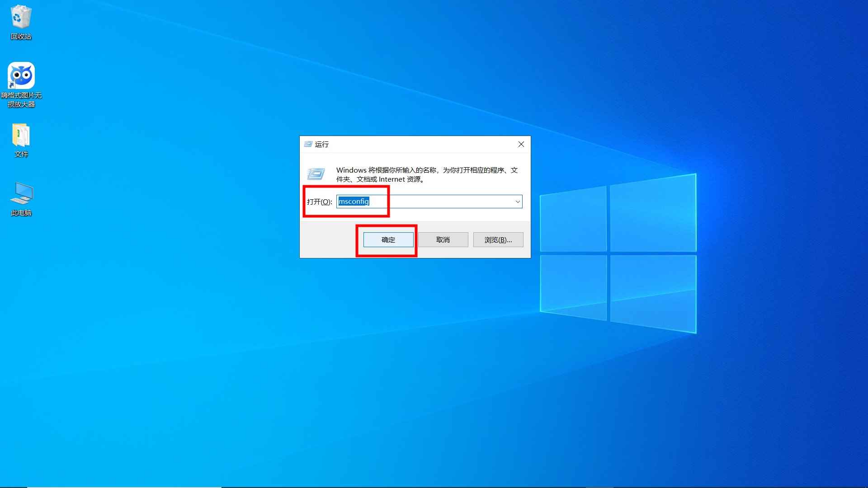Click the 打开(O): field label

pyautogui.click(x=319, y=202)
